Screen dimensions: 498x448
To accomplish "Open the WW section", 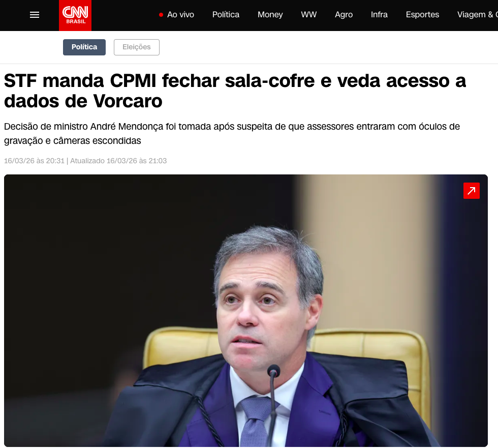I will tap(309, 15).
